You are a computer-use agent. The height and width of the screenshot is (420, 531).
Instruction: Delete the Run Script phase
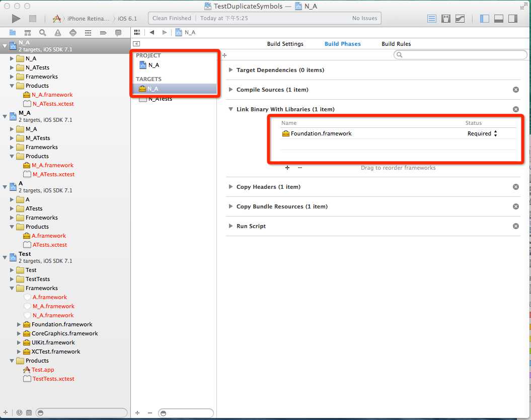pos(516,226)
